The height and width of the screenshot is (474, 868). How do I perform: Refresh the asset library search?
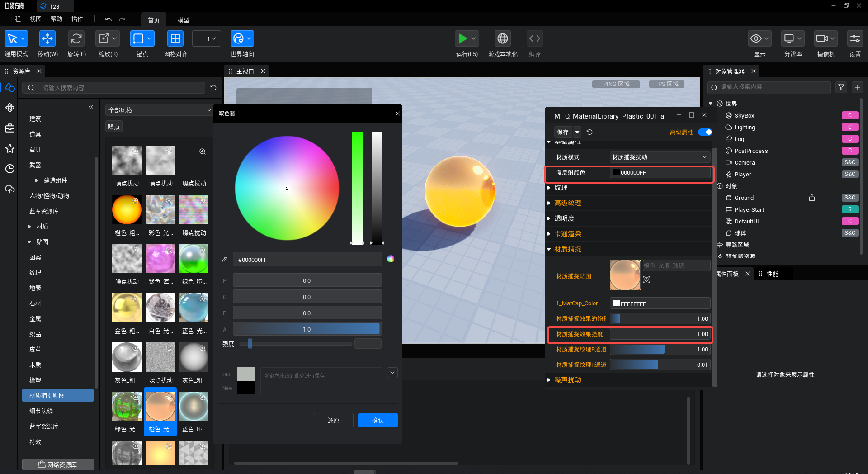[x=213, y=88]
